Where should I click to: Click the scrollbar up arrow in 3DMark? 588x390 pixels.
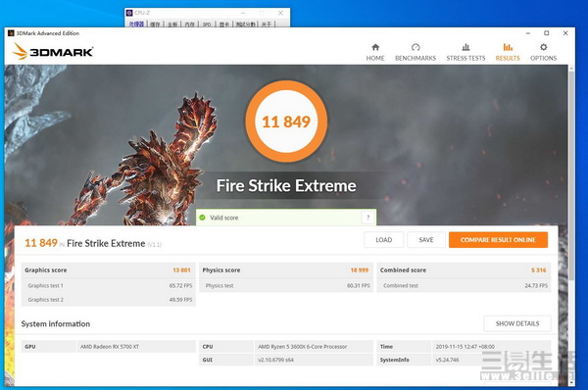571,69
